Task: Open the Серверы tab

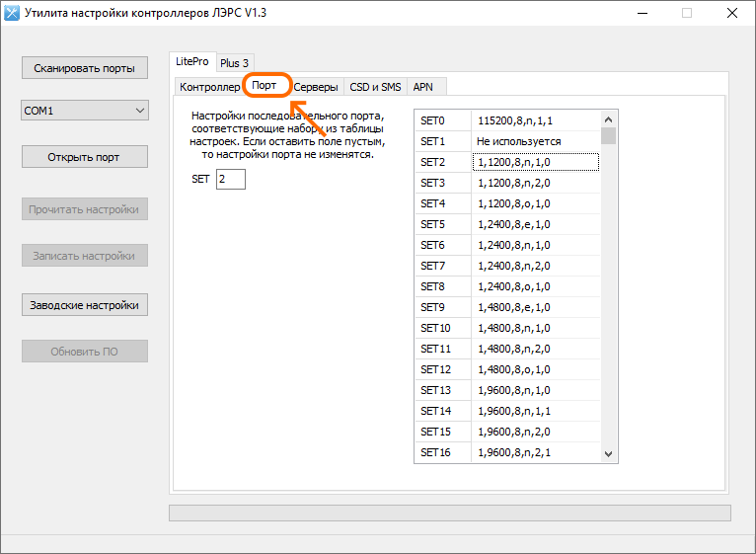Action: click(x=316, y=87)
